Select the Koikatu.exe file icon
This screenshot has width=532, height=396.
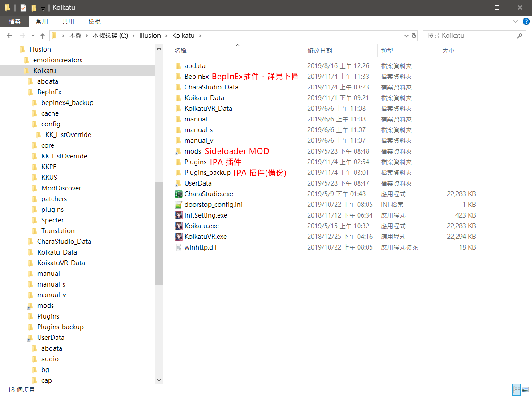point(179,226)
